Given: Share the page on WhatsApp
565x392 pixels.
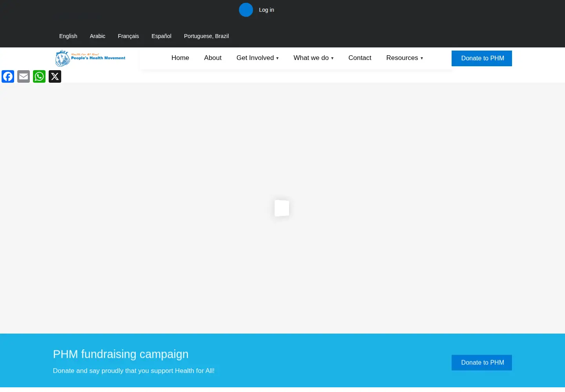Looking at the screenshot, I should coord(39,76).
